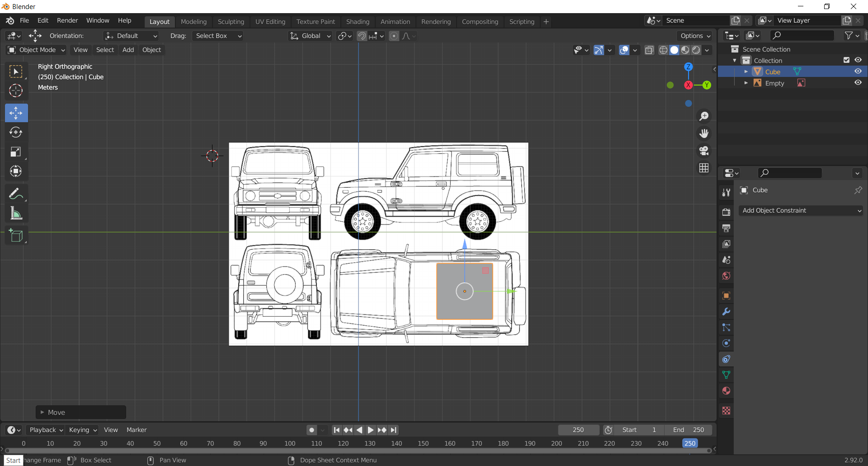
Task: Click the timeline Marker menu
Action: [x=137, y=430]
